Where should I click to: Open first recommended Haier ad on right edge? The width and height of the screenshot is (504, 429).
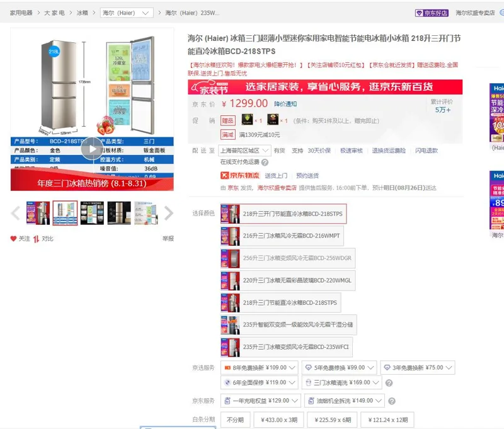pyautogui.click(x=497, y=113)
